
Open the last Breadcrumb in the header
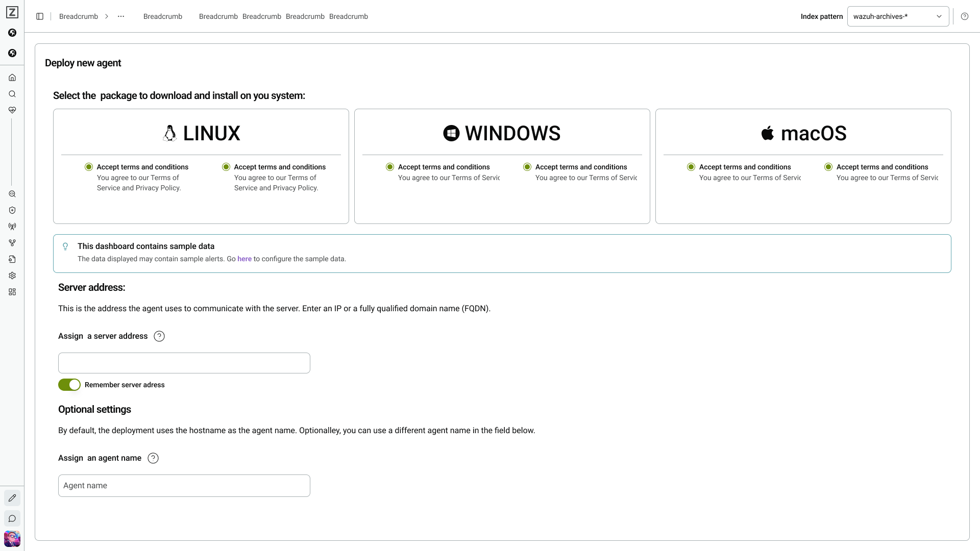[x=349, y=16]
